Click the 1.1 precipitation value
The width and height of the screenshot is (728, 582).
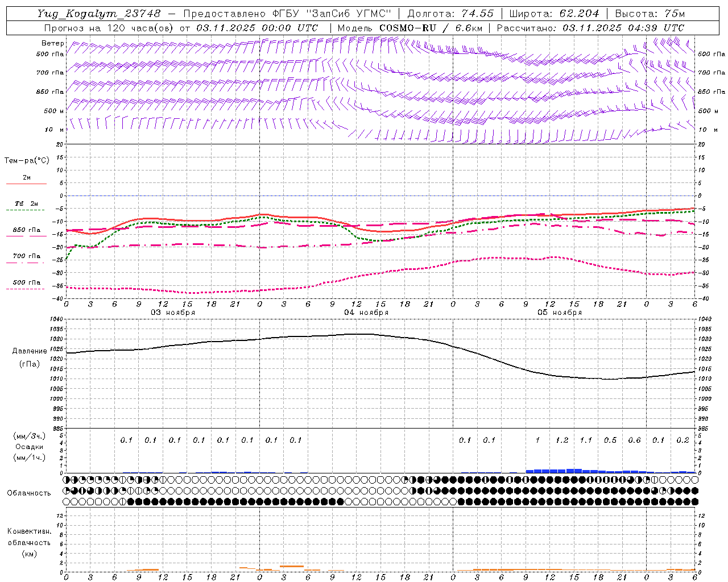pyautogui.click(x=586, y=440)
